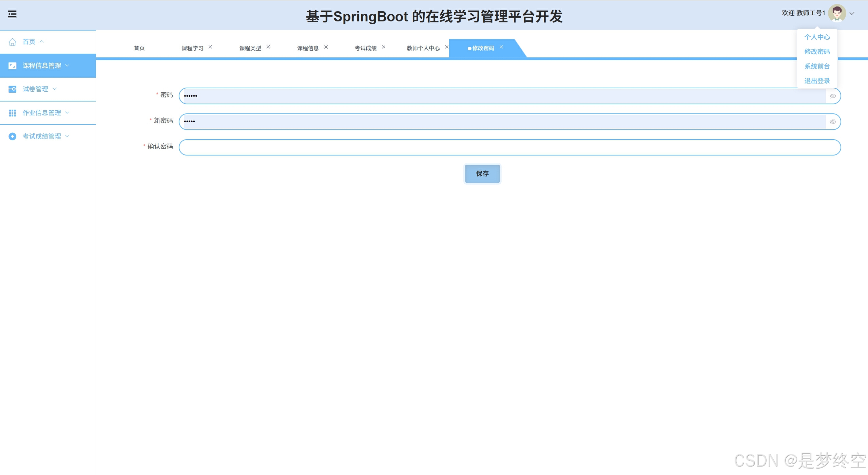
Task: Switch to the 课程类型 tab
Action: pyautogui.click(x=250, y=48)
